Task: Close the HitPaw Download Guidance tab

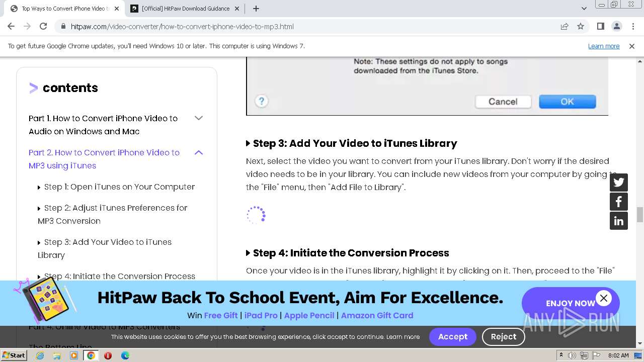Action: click(x=237, y=9)
